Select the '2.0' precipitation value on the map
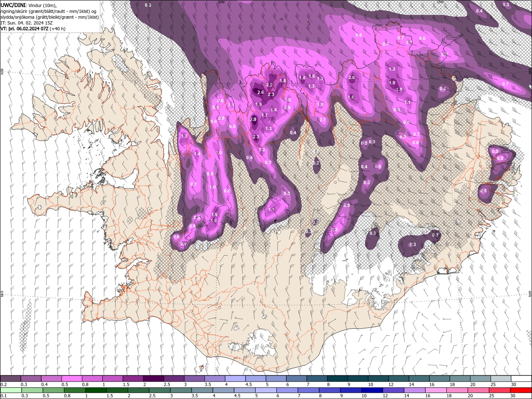Viewport: 532px width, 399px height. point(352,78)
